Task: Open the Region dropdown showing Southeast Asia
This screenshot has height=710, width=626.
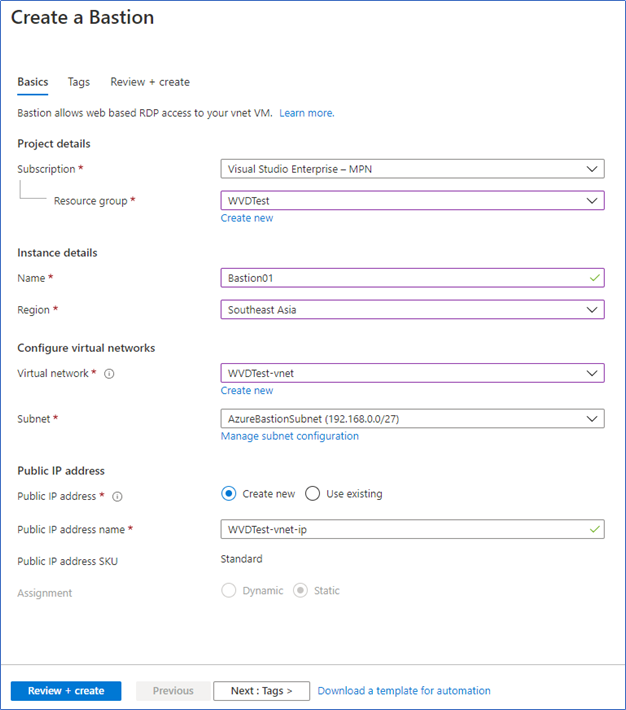Action: pos(412,310)
